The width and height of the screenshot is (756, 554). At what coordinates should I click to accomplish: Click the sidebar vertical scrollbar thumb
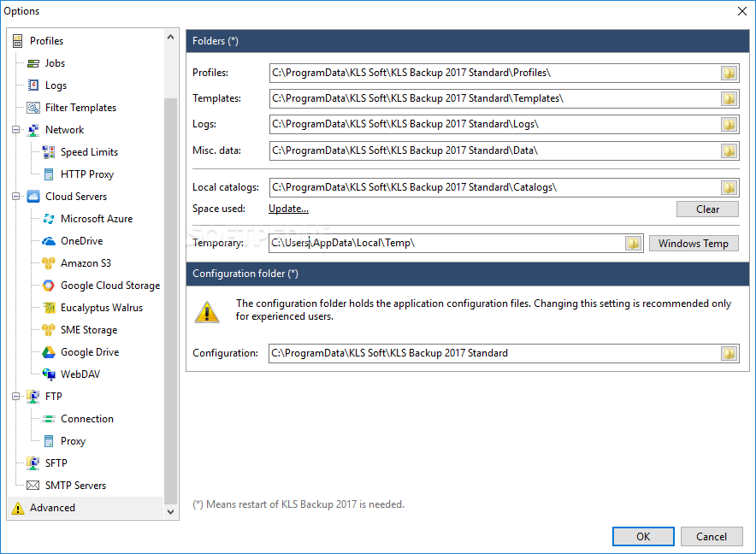[x=171, y=301]
